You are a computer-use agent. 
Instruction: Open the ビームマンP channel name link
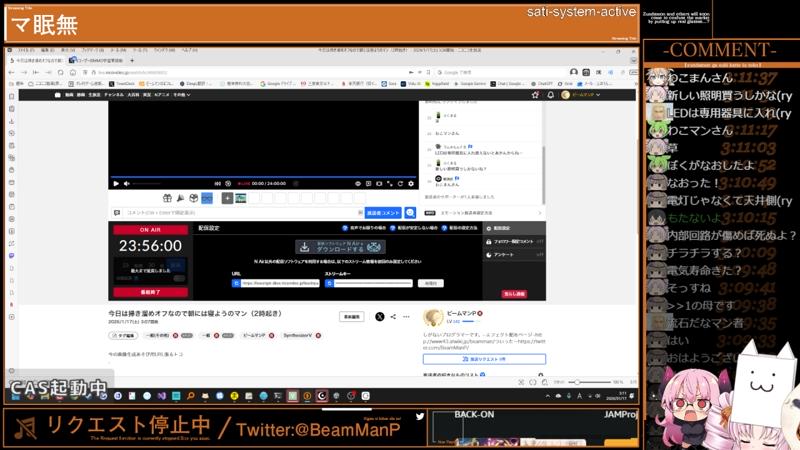[x=461, y=313]
